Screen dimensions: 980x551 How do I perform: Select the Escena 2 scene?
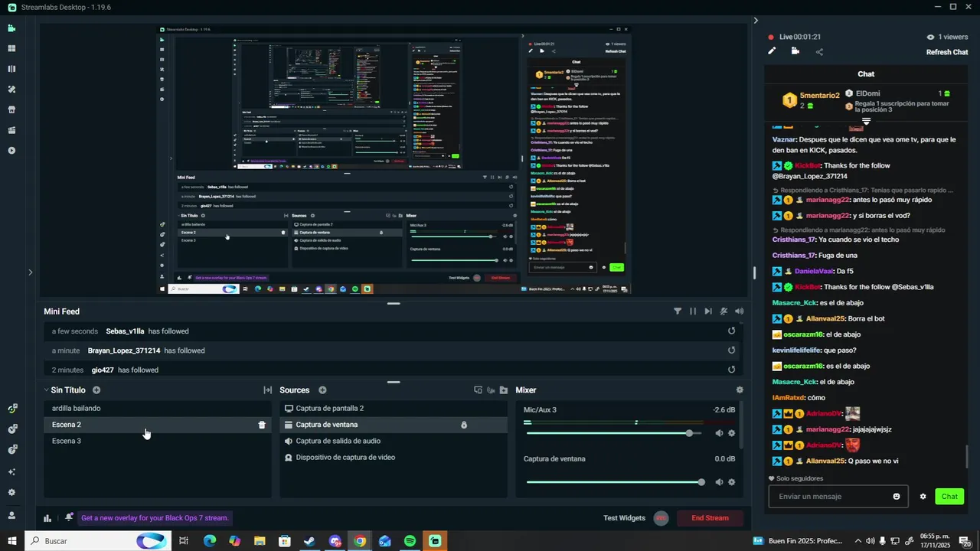[157, 425]
